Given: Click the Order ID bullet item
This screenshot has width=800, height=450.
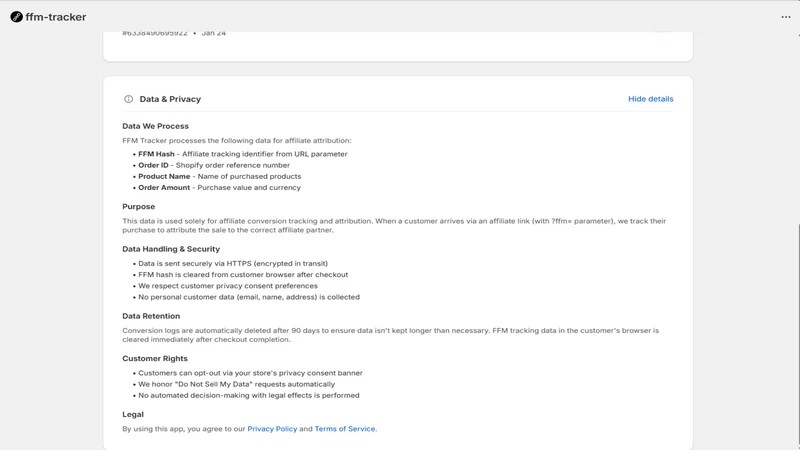Looking at the screenshot, I should pos(214,165).
